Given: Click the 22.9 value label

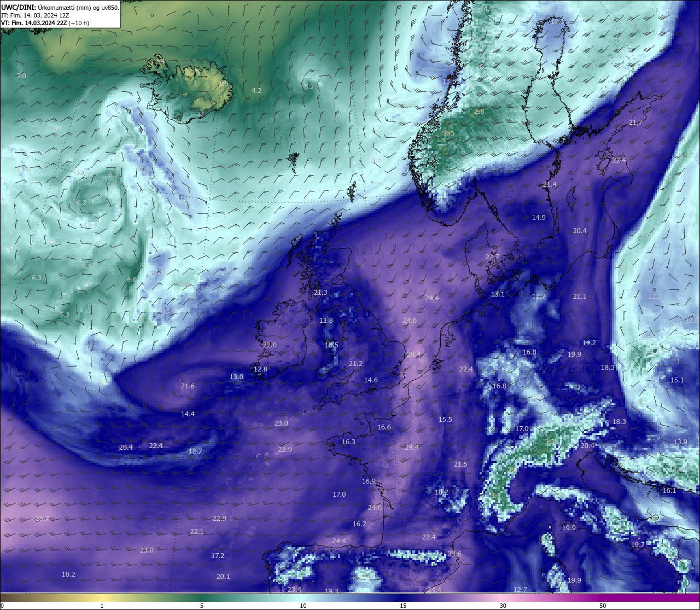Looking at the screenshot, I should tap(219, 518).
